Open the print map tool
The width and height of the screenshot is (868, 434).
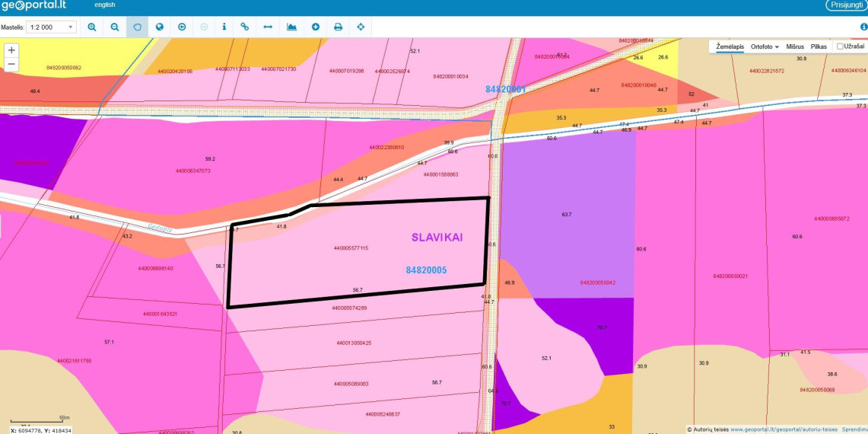pos(339,27)
